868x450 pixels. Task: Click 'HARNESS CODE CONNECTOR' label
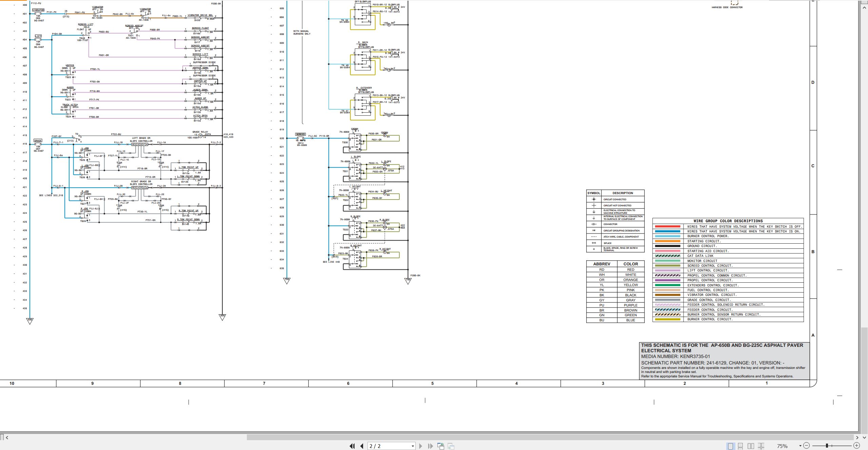[x=727, y=7]
